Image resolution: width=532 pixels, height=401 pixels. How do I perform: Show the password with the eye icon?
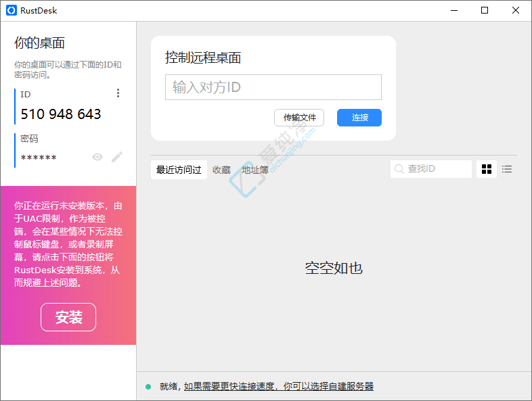tap(97, 157)
